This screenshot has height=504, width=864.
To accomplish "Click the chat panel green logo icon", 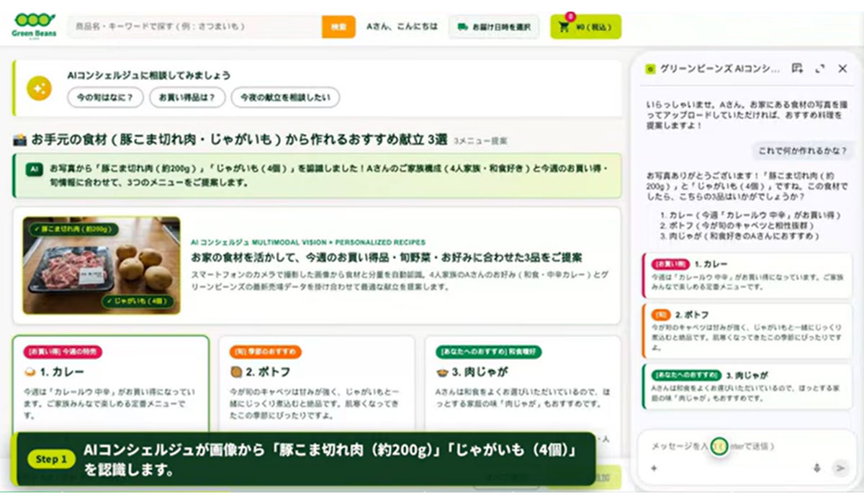I will click(x=651, y=69).
